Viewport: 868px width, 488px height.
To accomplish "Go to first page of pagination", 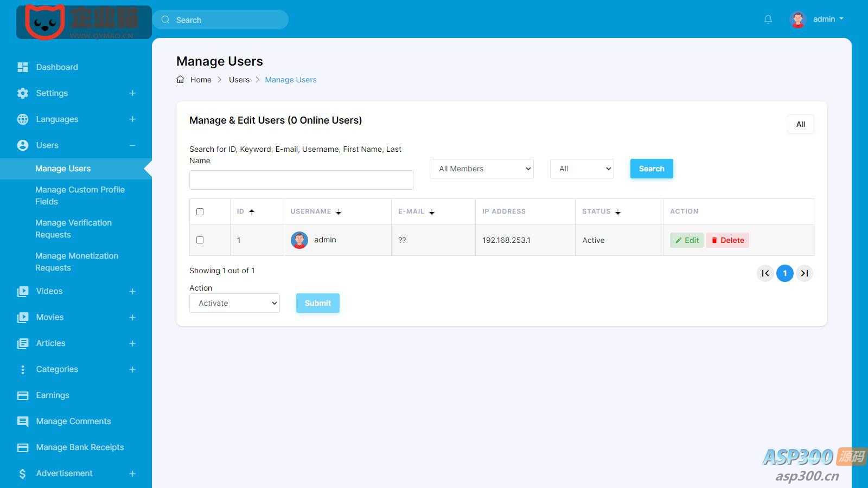I will (765, 273).
